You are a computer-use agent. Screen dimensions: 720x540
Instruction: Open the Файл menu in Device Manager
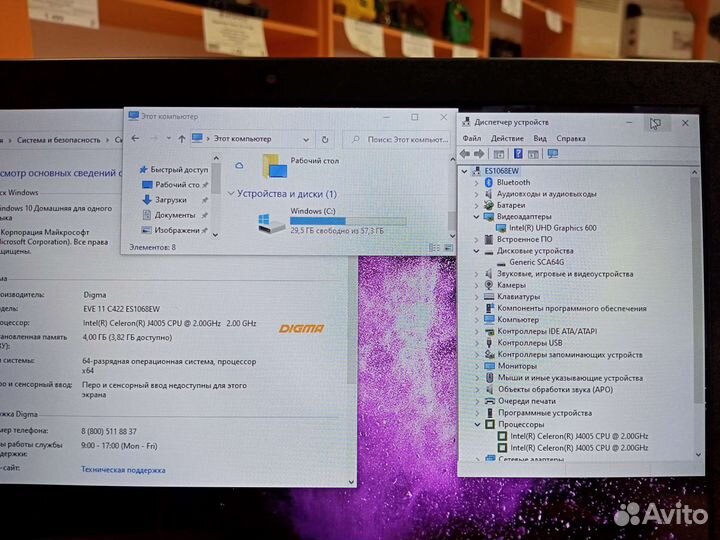click(472, 138)
